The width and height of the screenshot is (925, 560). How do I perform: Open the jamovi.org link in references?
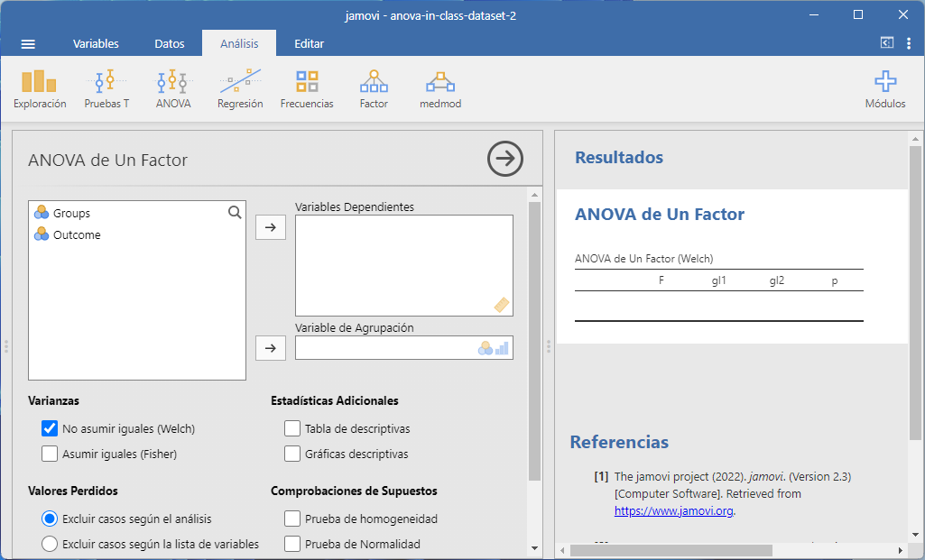673,510
